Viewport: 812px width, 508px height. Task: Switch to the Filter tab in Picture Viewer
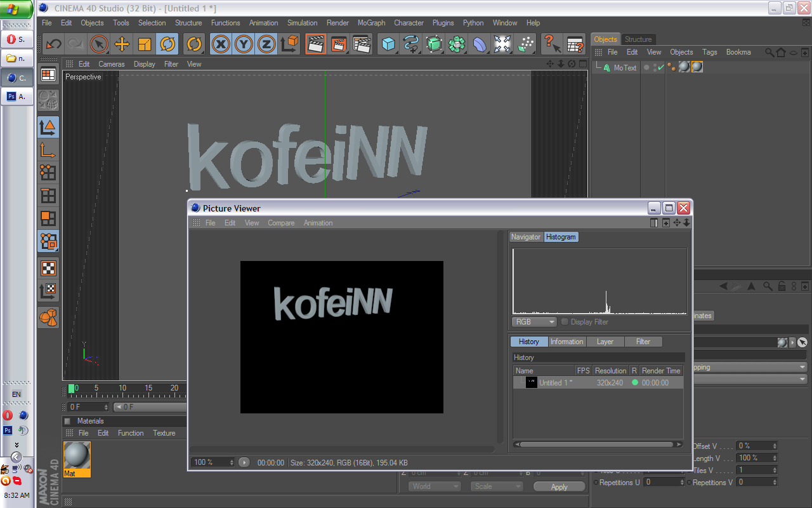[643, 342]
